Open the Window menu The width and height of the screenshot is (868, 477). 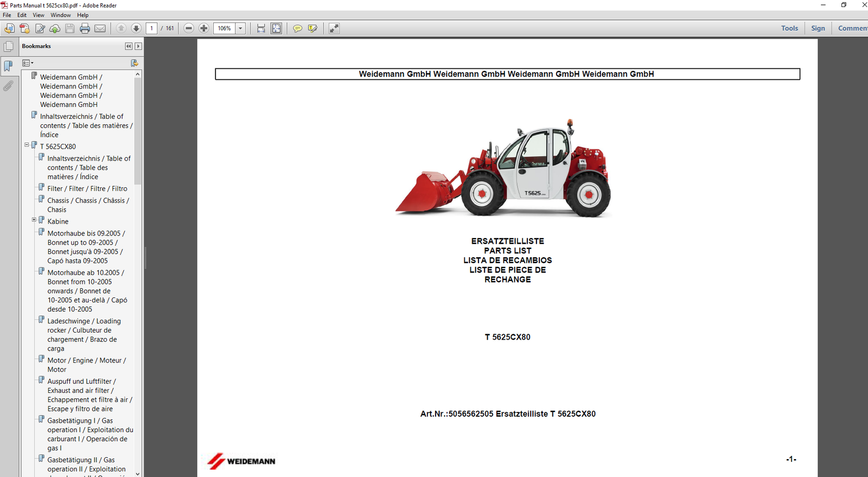[60, 15]
